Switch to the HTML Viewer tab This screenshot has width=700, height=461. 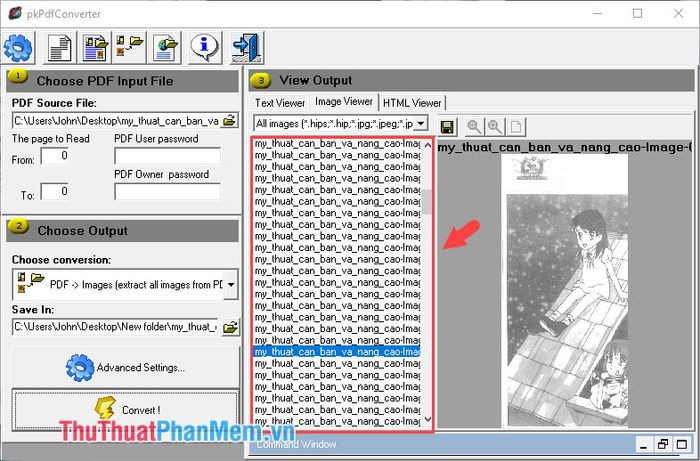412,103
